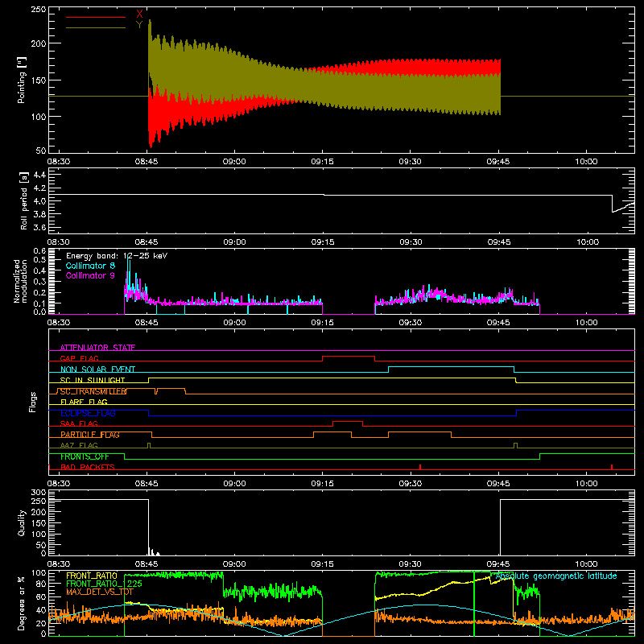
Task: Select the red X legend label
Action: click(139, 14)
